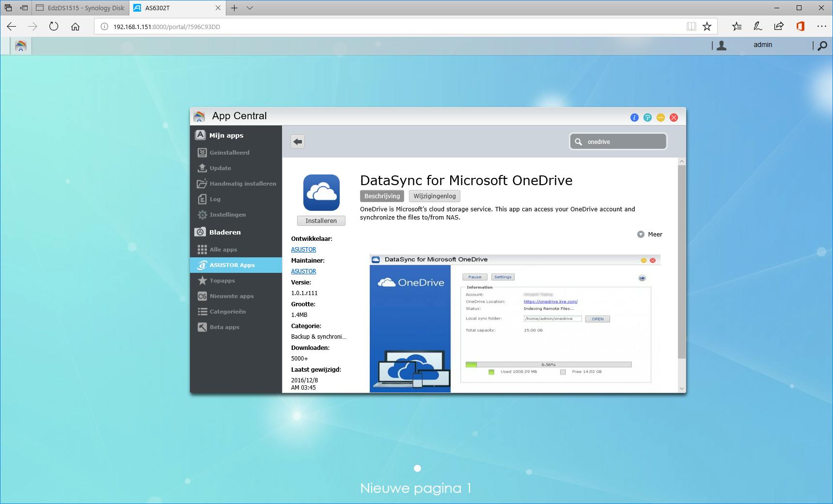833x504 pixels.
Task: Show the tab preview dropdown chevron
Action: 250,8
